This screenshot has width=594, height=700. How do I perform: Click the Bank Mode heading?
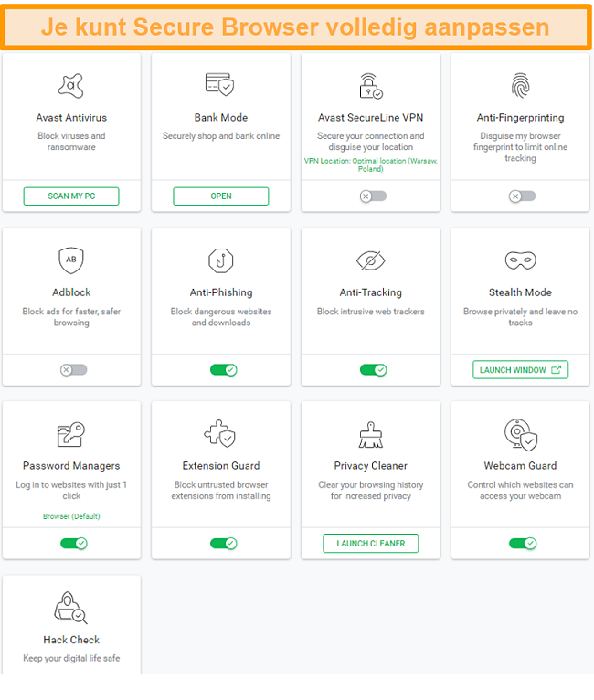pos(221,117)
